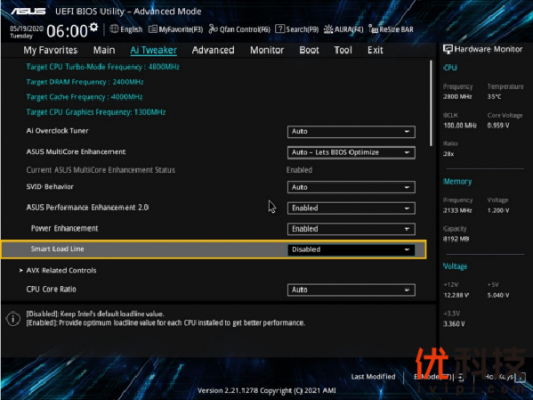
Task: Click the CPU Core Ratio label
Action: (x=51, y=289)
